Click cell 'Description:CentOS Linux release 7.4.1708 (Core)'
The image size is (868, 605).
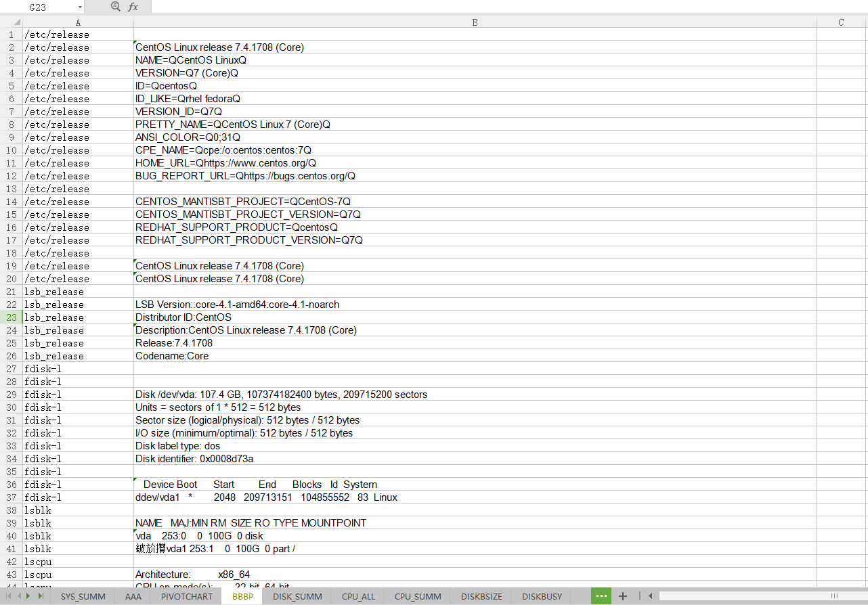point(475,330)
